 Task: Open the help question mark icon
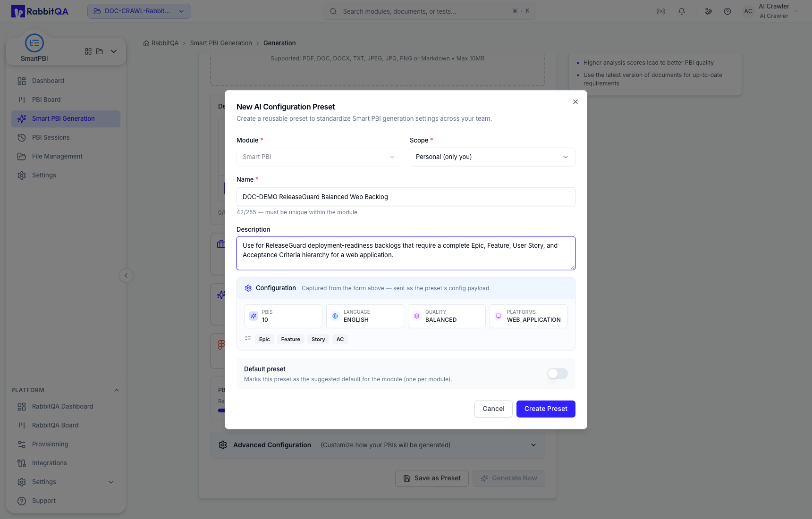727,11
